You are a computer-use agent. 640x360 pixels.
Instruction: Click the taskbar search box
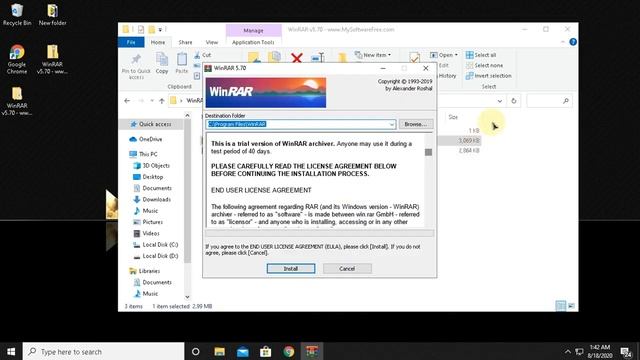104,351
